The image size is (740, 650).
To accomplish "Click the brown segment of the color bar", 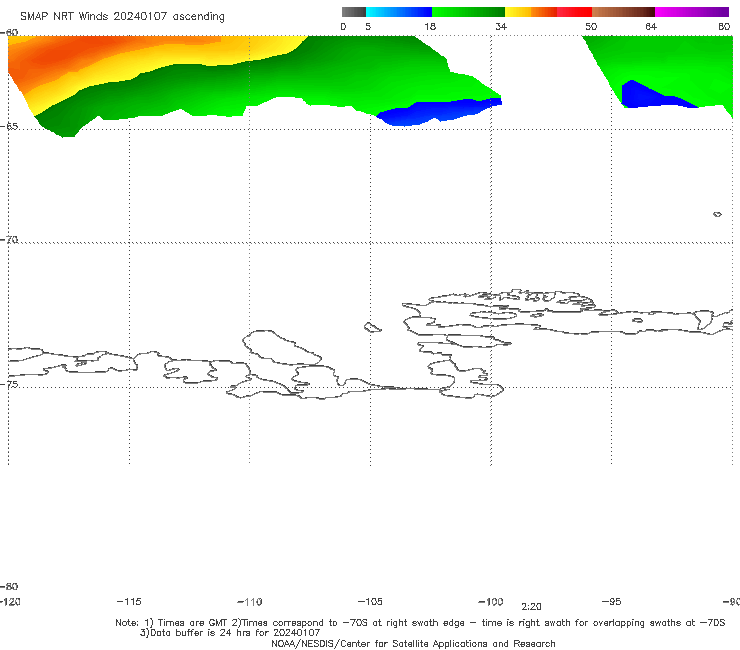I will (x=623, y=12).
